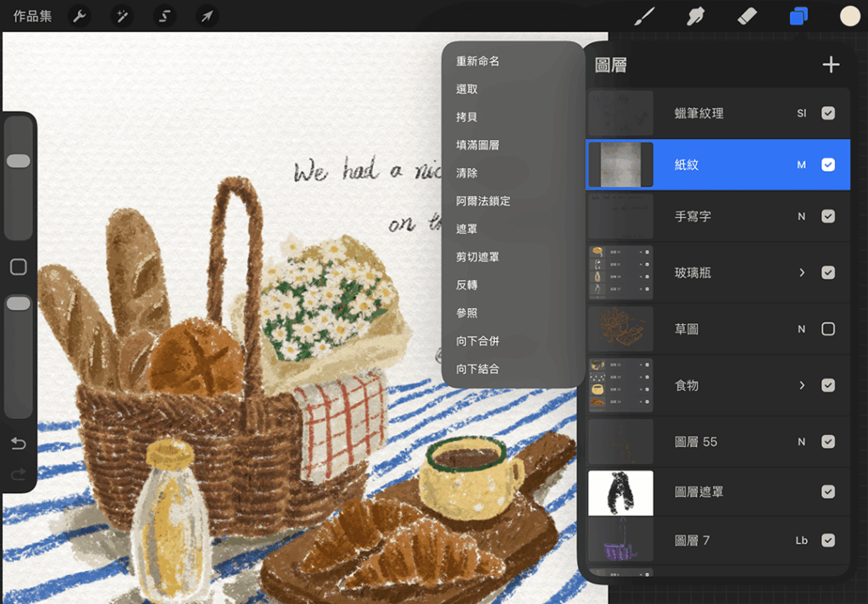This screenshot has height=604, width=868.
Task: Hide the 蠟筆紋理 layer
Action: [x=827, y=113]
